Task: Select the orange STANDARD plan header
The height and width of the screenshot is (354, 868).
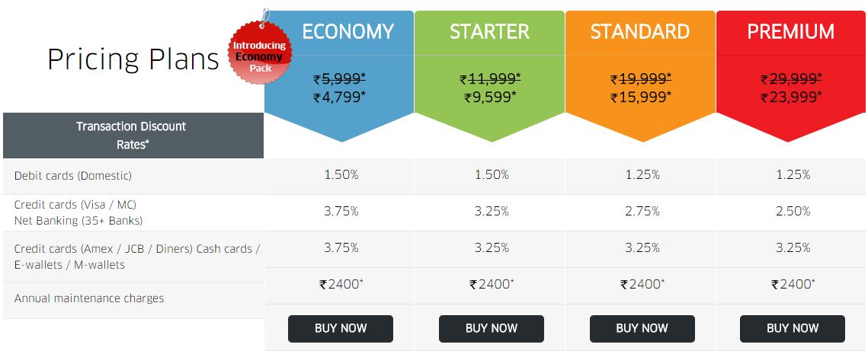Action: pyautogui.click(x=640, y=31)
